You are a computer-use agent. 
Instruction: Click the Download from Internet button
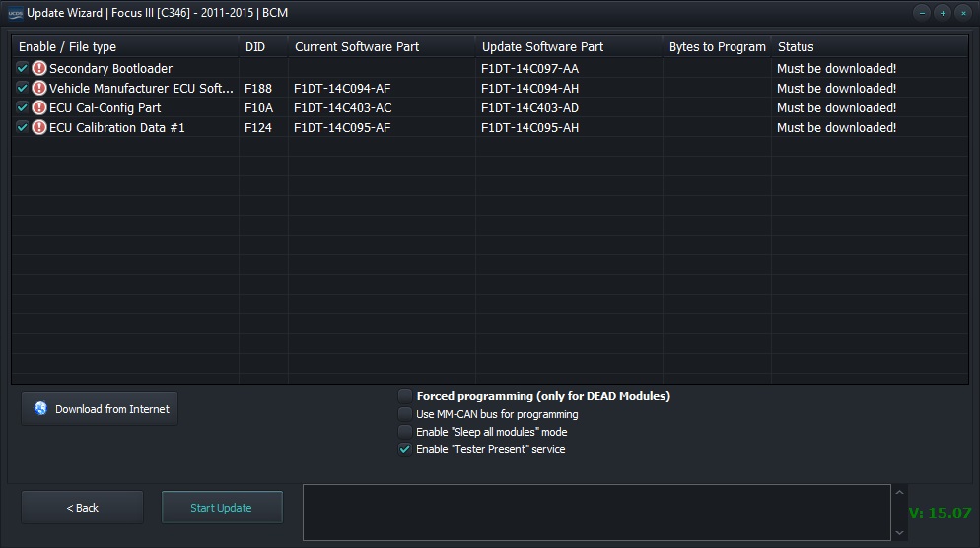(100, 409)
